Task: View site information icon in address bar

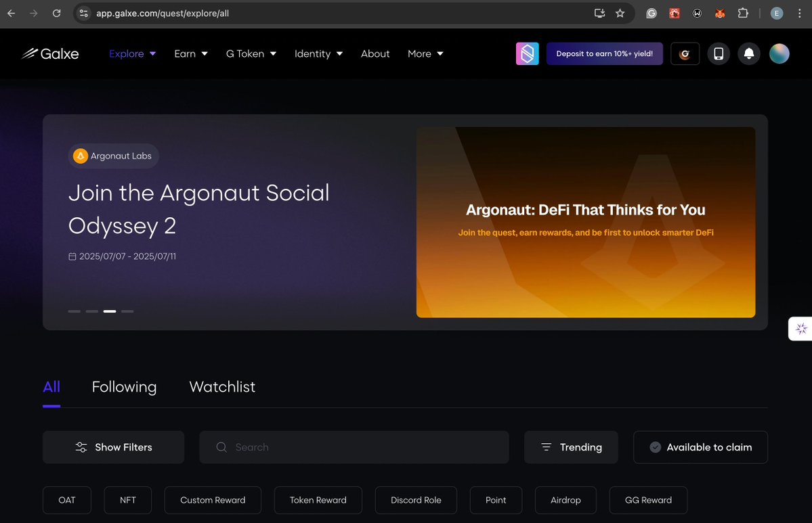Action: tap(83, 14)
